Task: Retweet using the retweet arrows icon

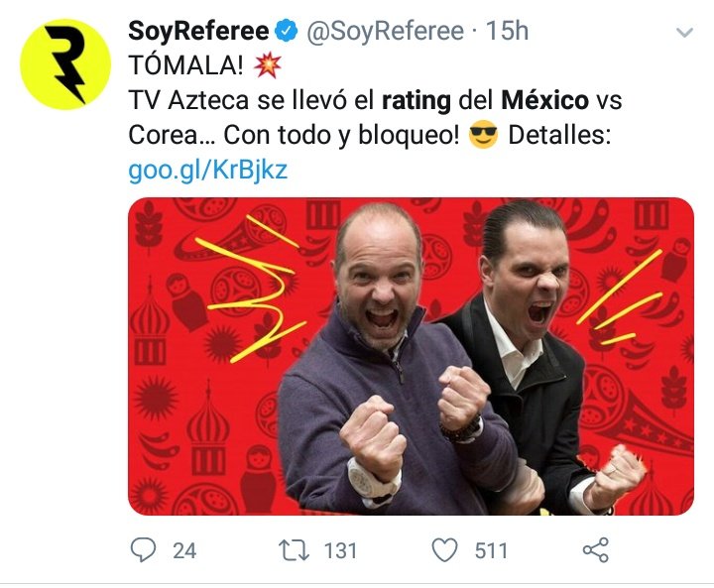Action: point(294,549)
